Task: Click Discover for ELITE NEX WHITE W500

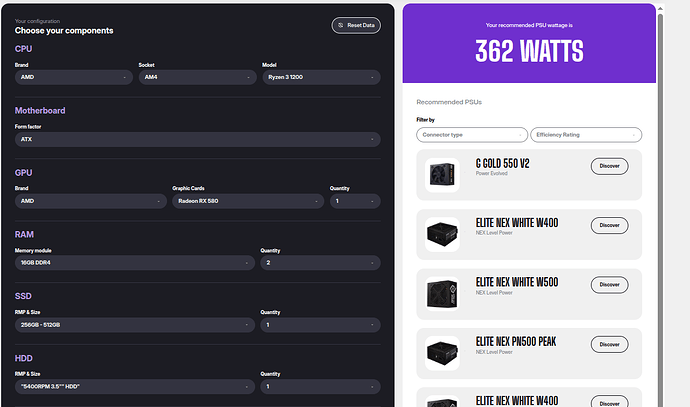Action: pos(609,285)
